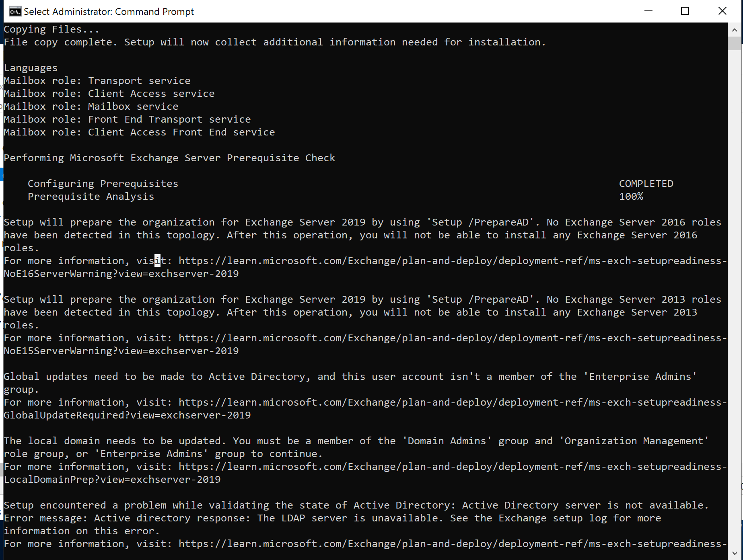
Task: Click the vertical scrollbar thumb
Action: click(x=735, y=43)
